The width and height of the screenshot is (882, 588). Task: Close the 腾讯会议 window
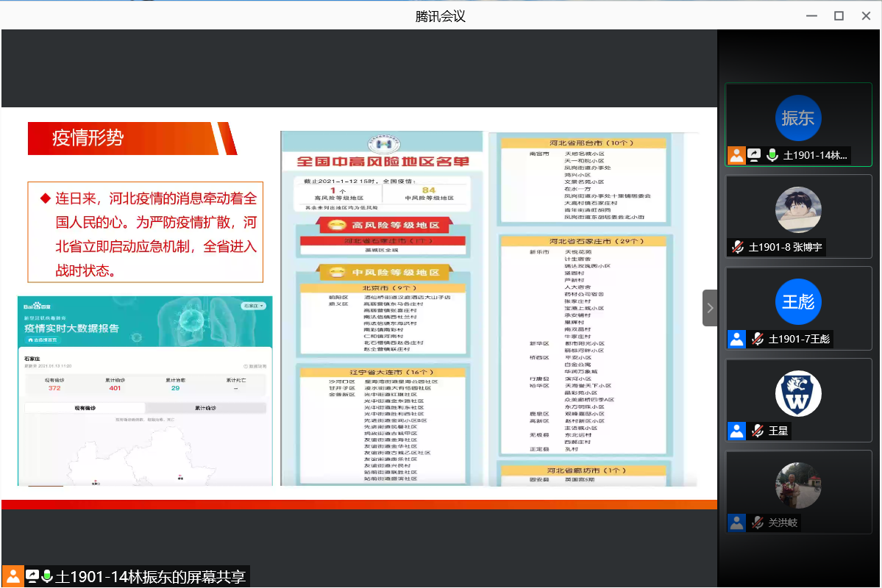pos(867,15)
